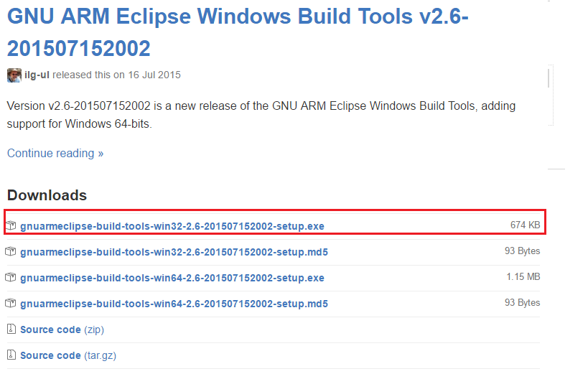The width and height of the screenshot is (588, 374).
Task: Click the vertical scrollbar thumb on the right
Action: pos(549,78)
